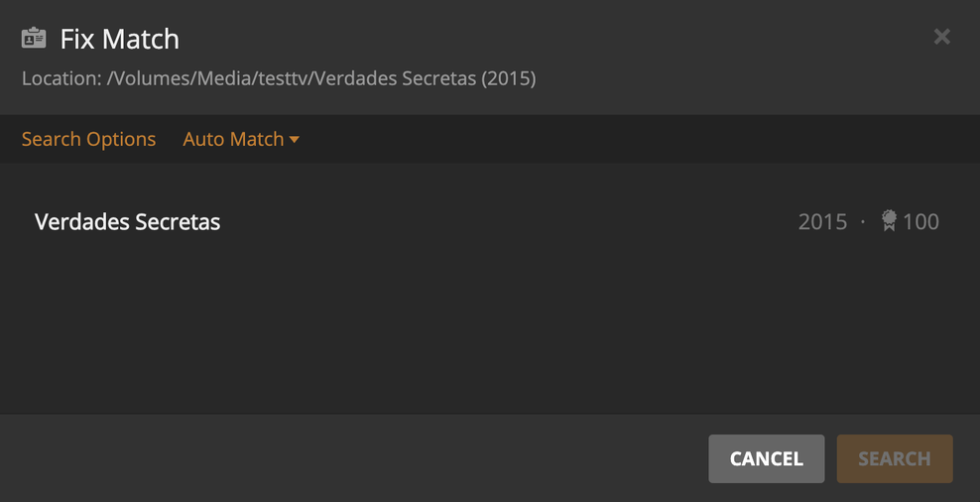Open Search Options
This screenshot has width=980, height=502.
[88, 139]
